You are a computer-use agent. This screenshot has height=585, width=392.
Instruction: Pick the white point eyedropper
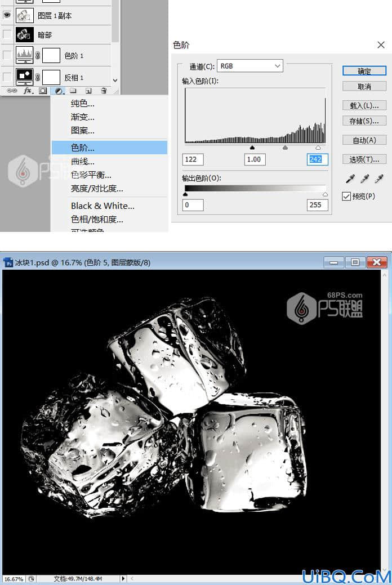click(379, 178)
